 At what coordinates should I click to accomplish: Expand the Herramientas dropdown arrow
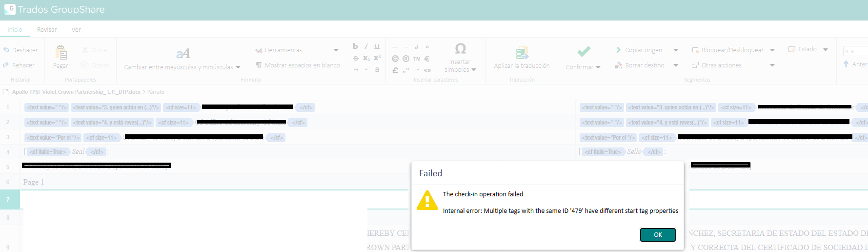coord(336,50)
